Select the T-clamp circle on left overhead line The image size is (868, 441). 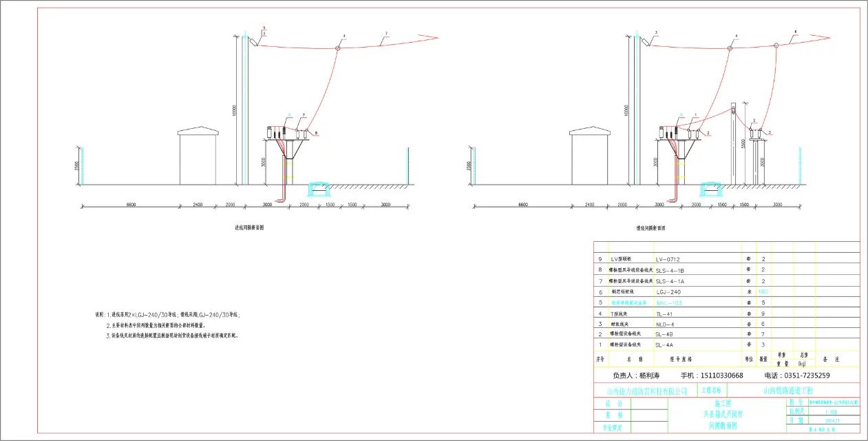click(x=338, y=48)
